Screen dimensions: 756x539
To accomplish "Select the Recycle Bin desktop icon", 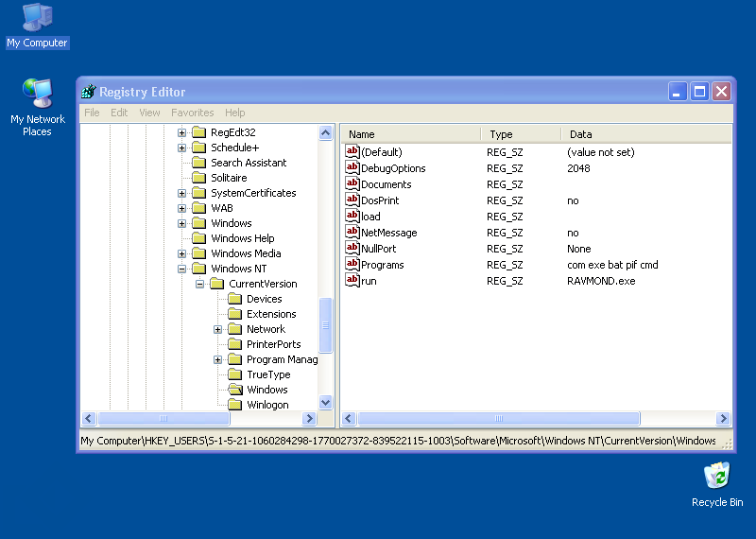I will [717, 485].
